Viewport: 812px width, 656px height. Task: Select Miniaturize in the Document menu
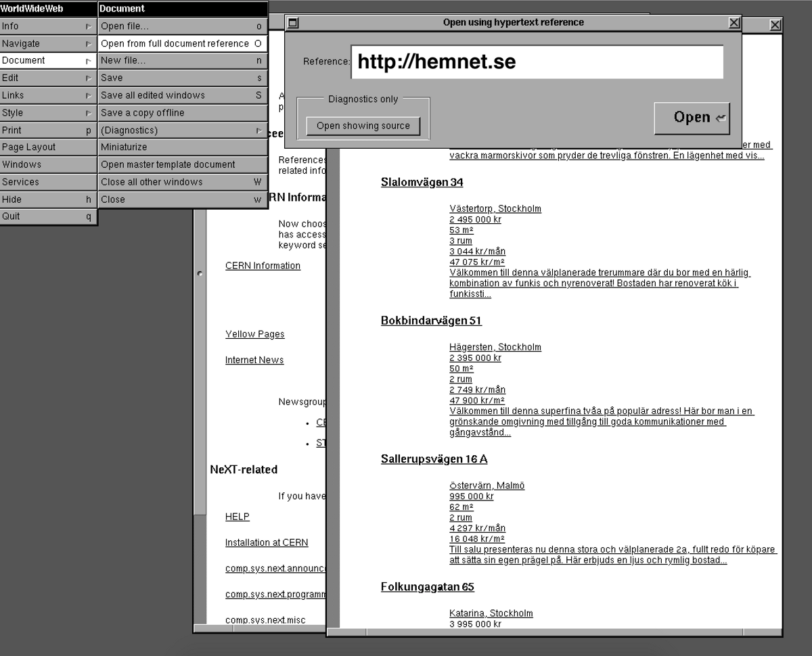pyautogui.click(x=183, y=147)
